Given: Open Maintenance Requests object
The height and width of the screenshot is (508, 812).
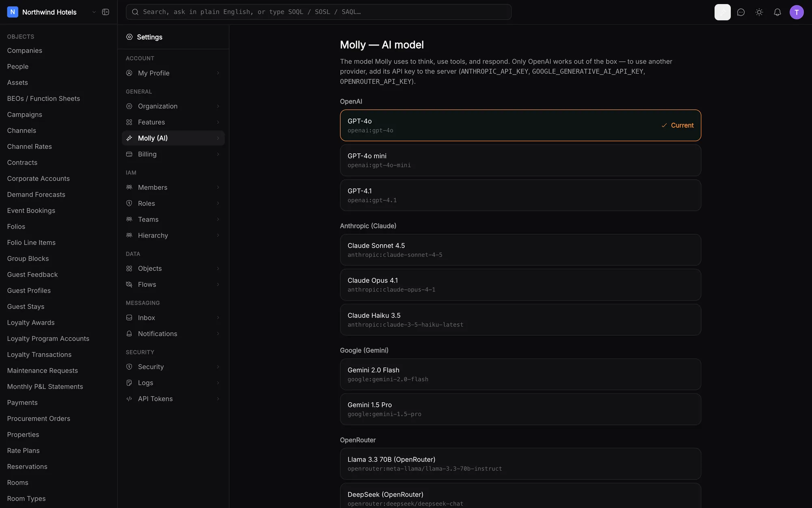Looking at the screenshot, I should (x=42, y=371).
